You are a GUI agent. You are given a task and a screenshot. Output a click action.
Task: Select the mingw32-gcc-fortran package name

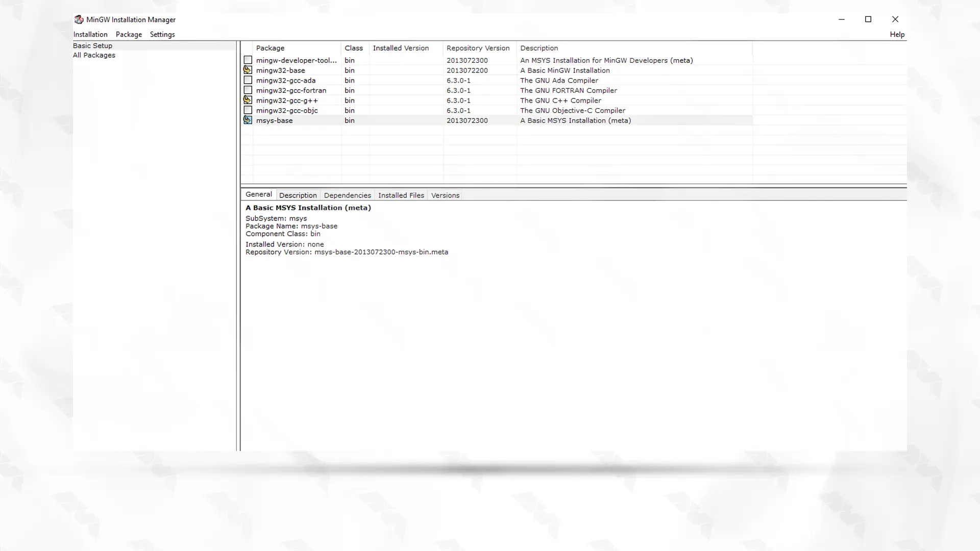pos(291,90)
